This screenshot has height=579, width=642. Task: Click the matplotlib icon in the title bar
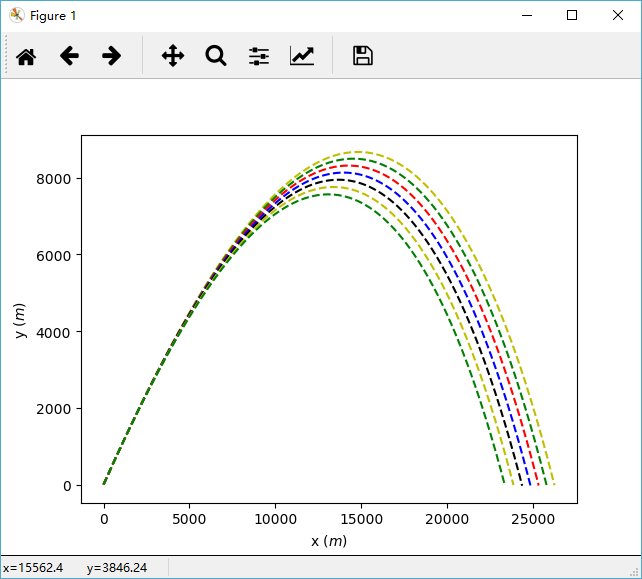(17, 15)
